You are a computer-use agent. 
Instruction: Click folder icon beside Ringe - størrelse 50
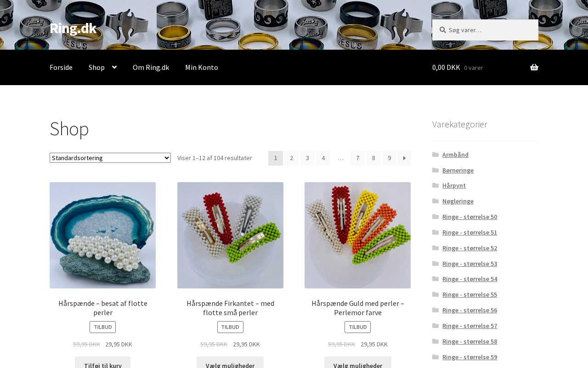435,217
